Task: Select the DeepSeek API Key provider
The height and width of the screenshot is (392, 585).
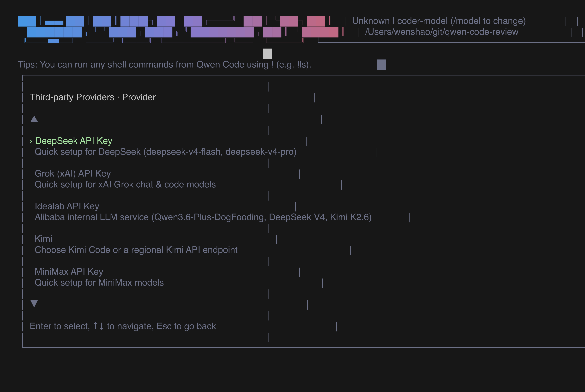Action: pos(74,141)
